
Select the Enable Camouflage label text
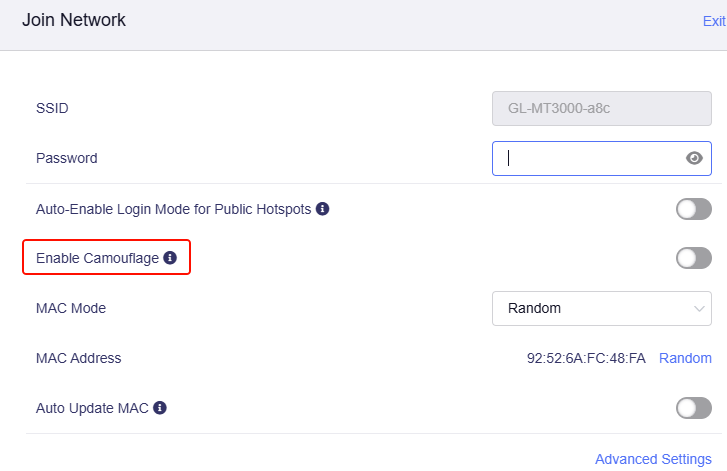pyautogui.click(x=97, y=258)
